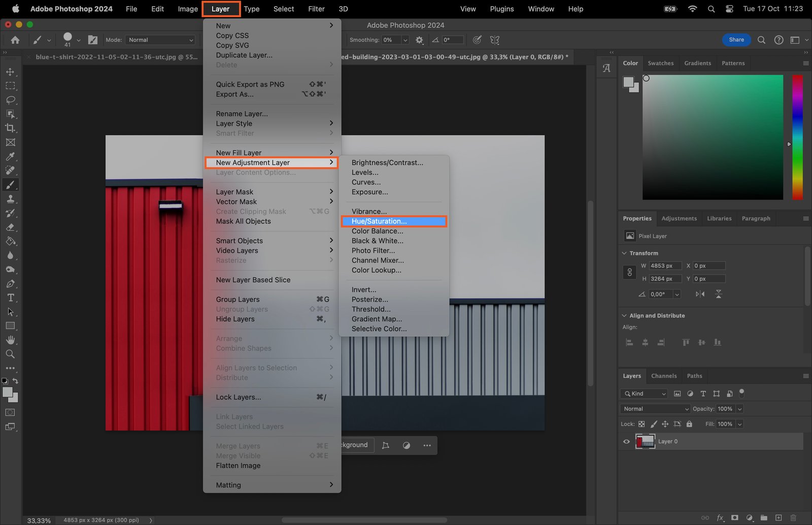Viewport: 812px width, 525px height.
Task: Open the layer blend mode Normal dropdown
Action: coord(655,409)
